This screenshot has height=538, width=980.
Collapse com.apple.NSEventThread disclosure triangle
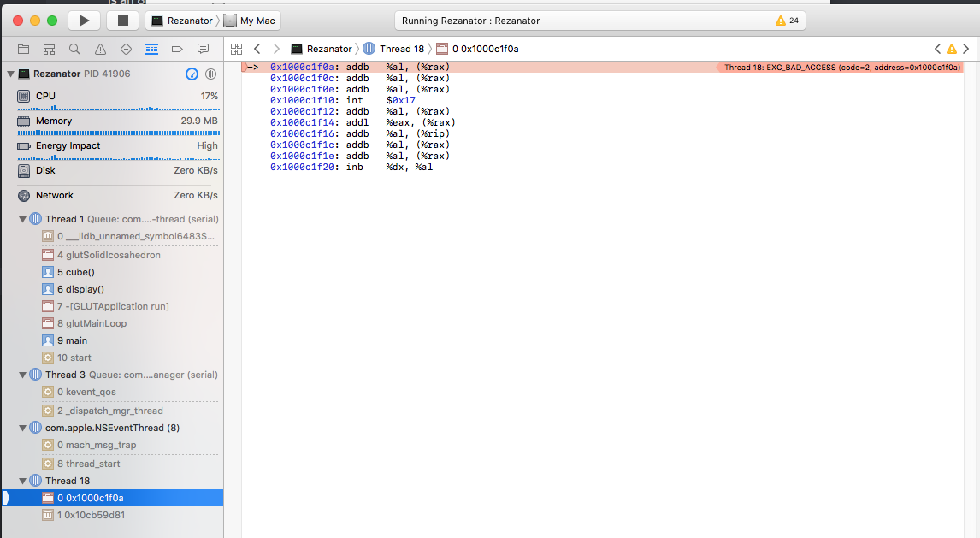coord(22,428)
